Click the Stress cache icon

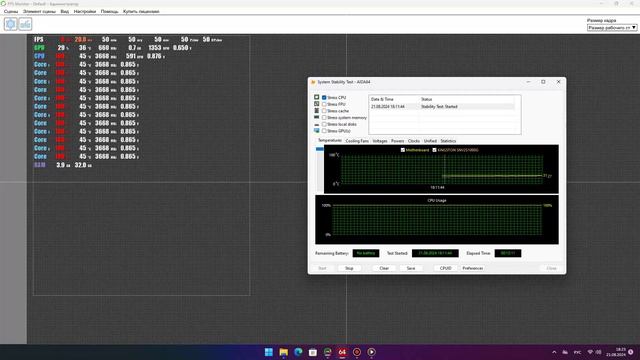tap(316, 111)
